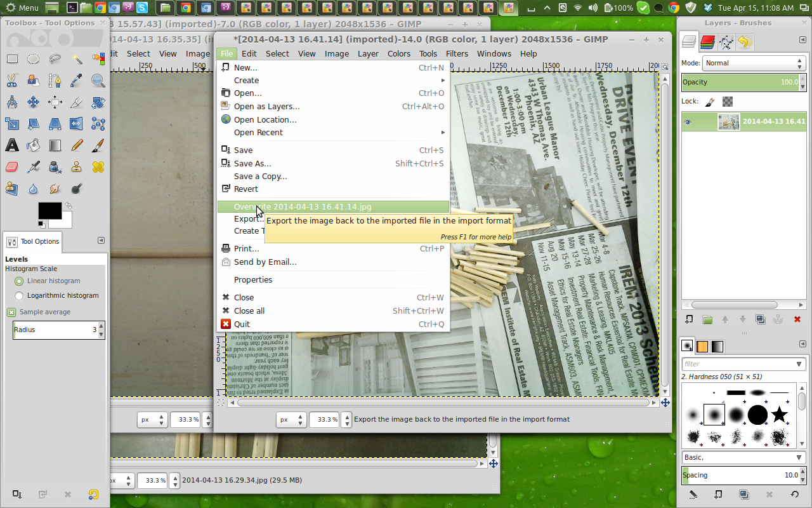Choose the Foreground Select tool
This screenshot has height=508, width=812.
pos(34,81)
